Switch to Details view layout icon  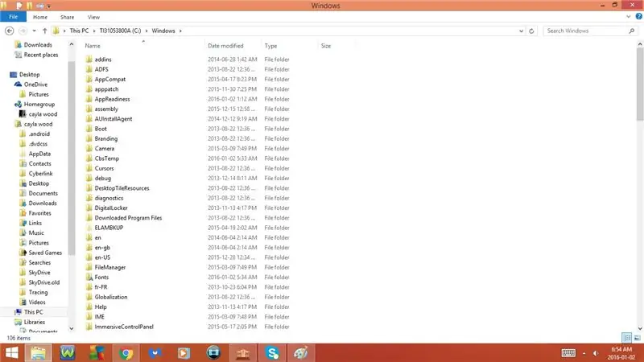627,338
